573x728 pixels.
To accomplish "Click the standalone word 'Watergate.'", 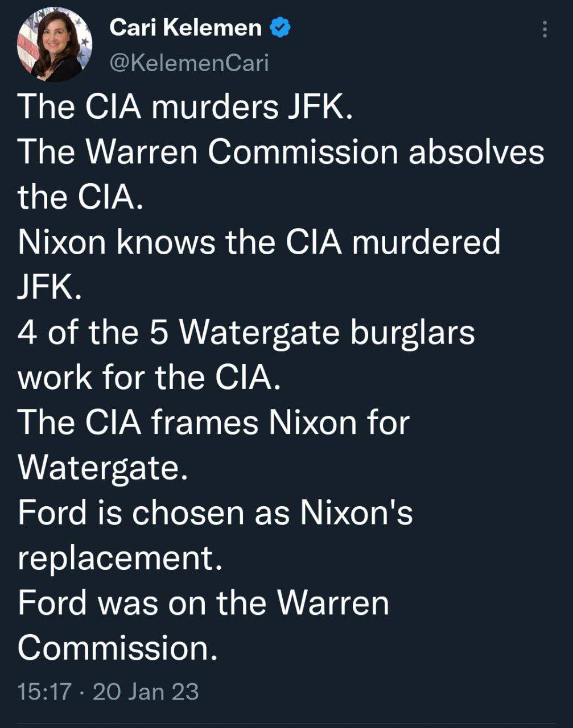I will point(102,467).
